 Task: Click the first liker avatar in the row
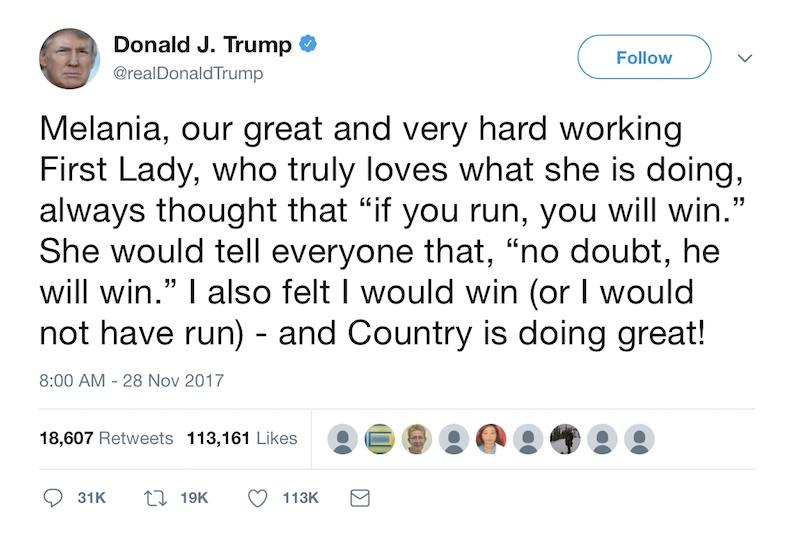[x=343, y=439]
